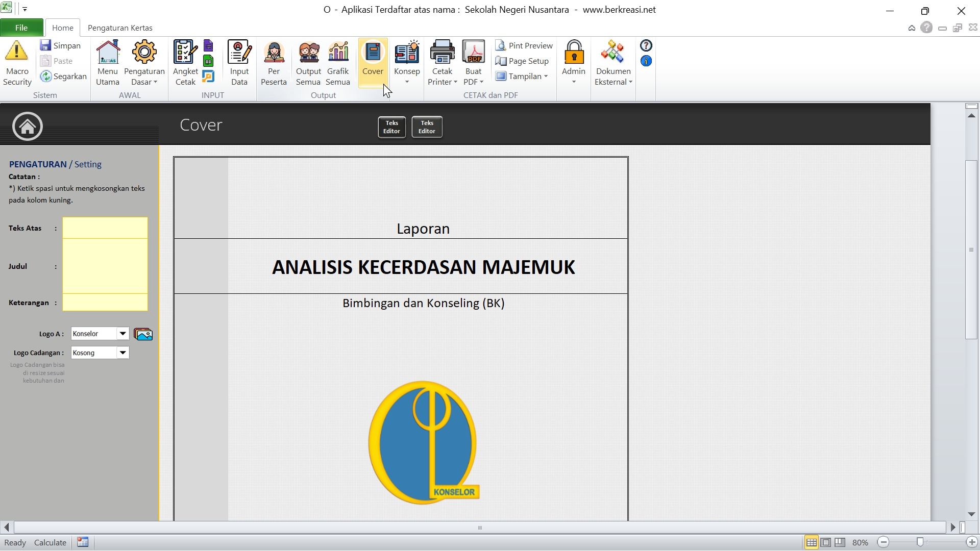This screenshot has height=551, width=980.
Task: Click the first Teks Editor button
Action: coord(391,127)
